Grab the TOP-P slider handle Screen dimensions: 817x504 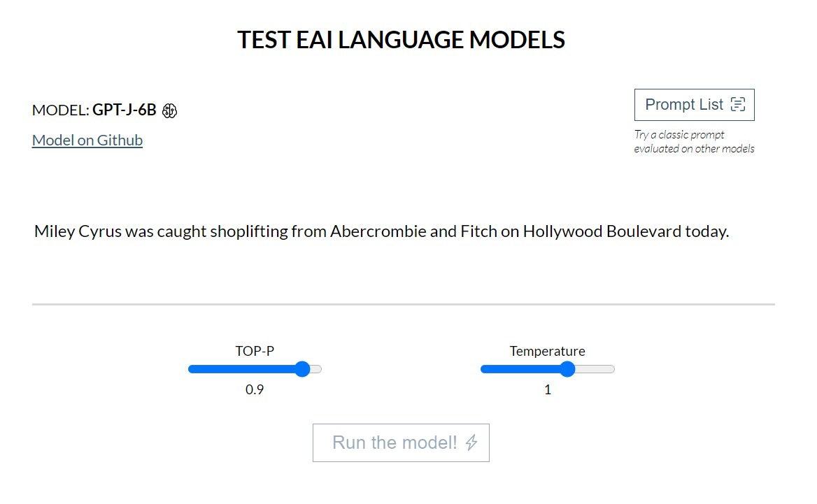tap(302, 369)
